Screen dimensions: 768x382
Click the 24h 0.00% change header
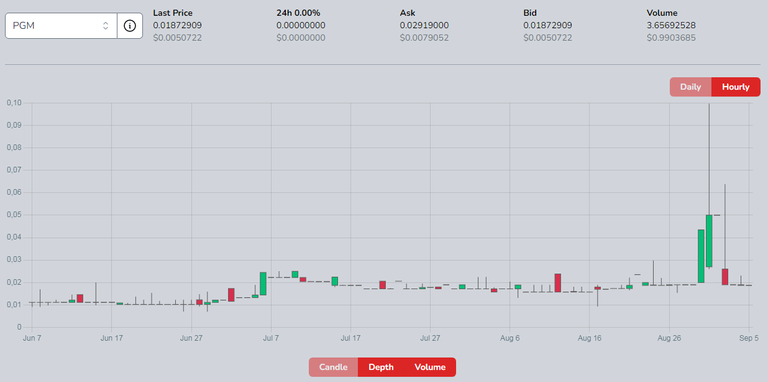[x=298, y=13]
